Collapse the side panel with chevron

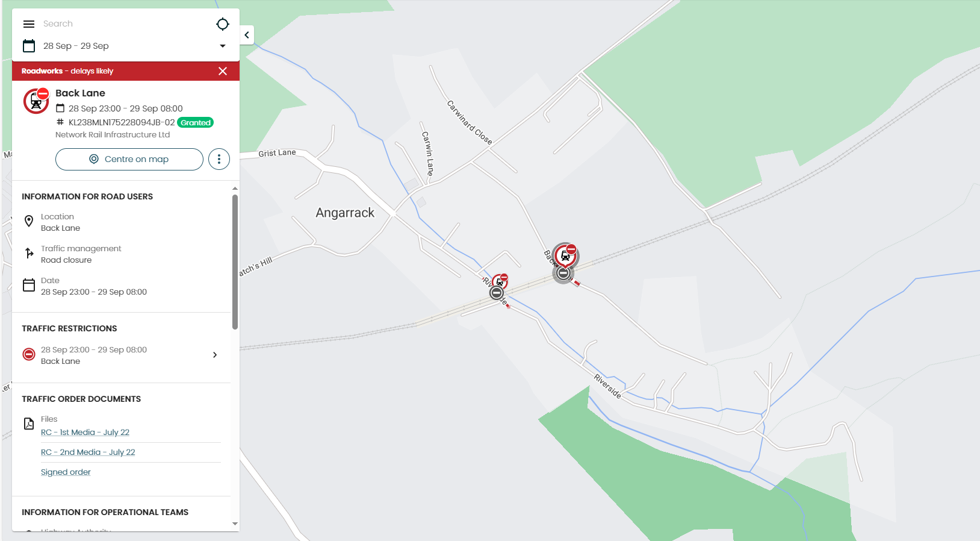[247, 35]
